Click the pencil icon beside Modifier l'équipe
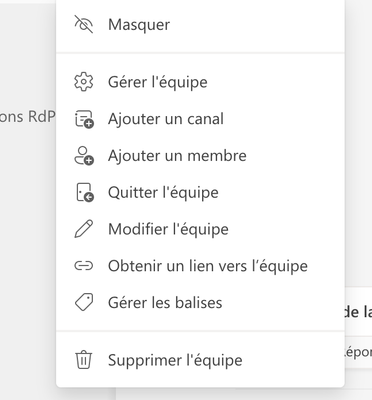This screenshot has width=372, height=400. pyautogui.click(x=83, y=229)
